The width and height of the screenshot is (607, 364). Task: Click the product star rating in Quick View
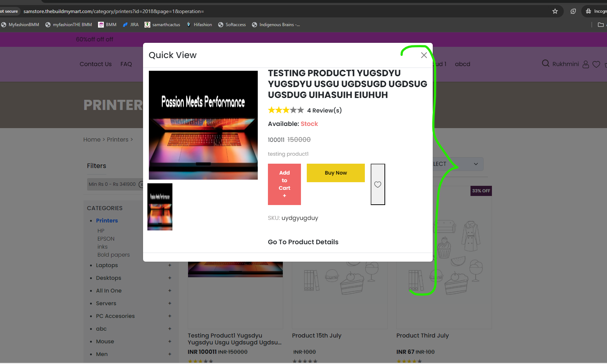tap(286, 110)
